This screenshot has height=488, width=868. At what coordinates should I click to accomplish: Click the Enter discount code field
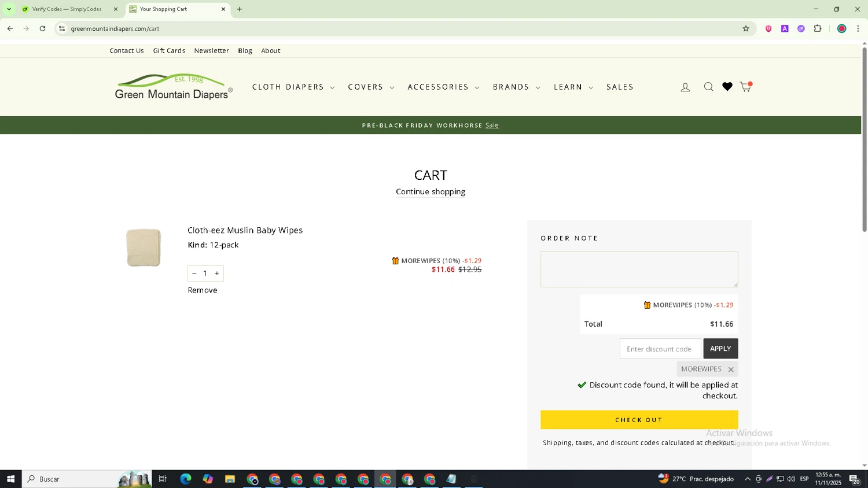click(660, 349)
